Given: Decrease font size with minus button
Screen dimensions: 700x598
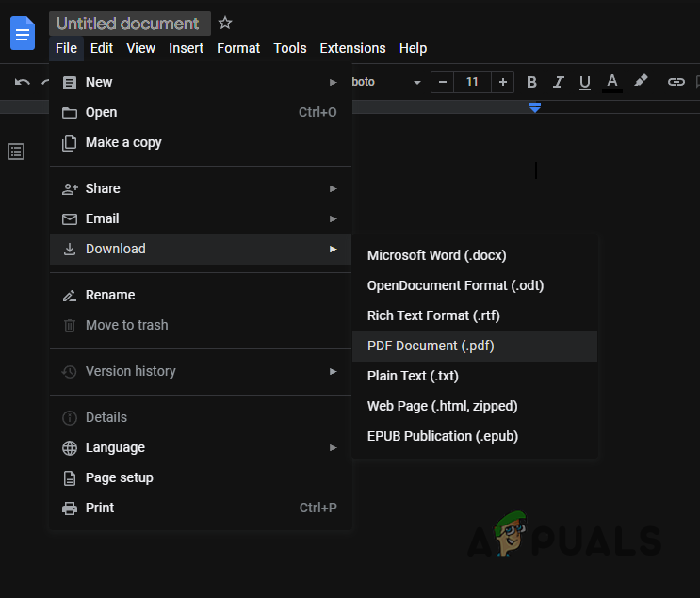Looking at the screenshot, I should [x=443, y=82].
